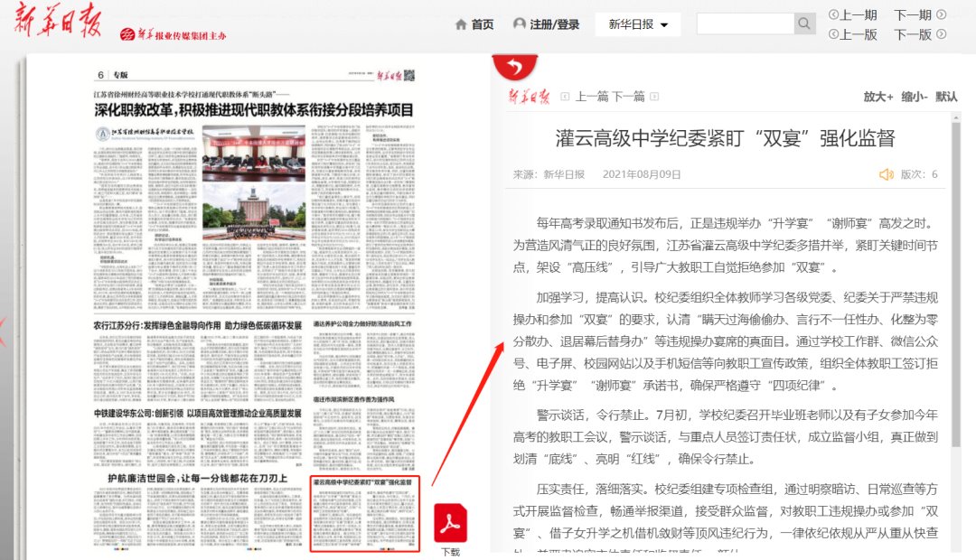
Task: Click the date 2021年08月09日
Action: pyautogui.click(x=642, y=174)
